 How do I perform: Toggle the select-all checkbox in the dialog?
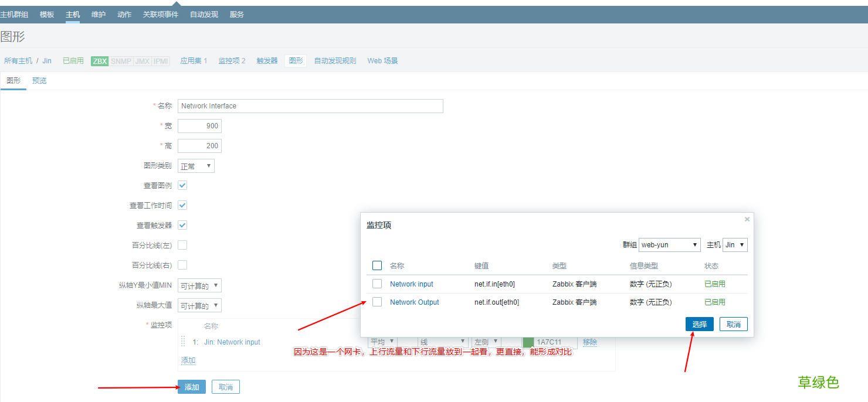pos(377,265)
